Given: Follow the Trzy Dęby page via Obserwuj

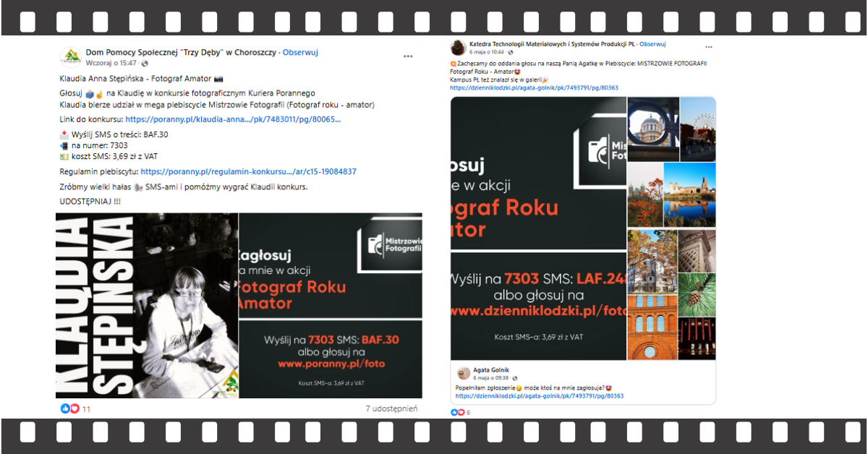Looking at the screenshot, I should pyautogui.click(x=300, y=53).
